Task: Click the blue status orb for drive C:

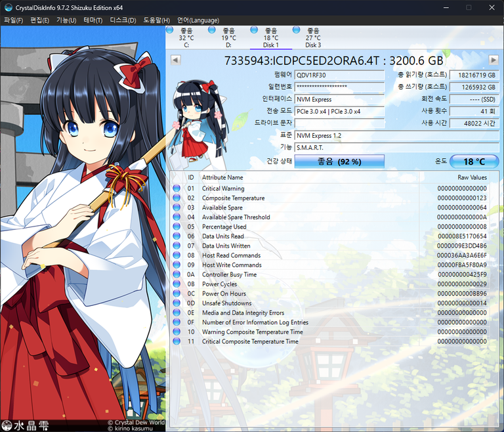Action: (170, 30)
